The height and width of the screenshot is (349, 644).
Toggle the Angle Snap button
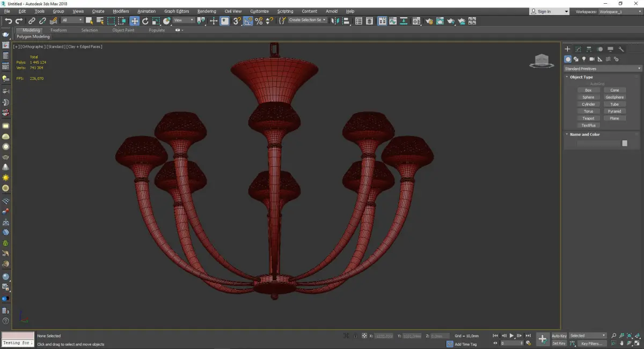(x=247, y=21)
